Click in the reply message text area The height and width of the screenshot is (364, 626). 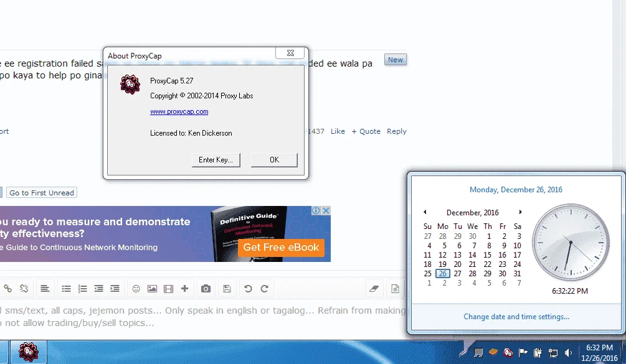202,317
